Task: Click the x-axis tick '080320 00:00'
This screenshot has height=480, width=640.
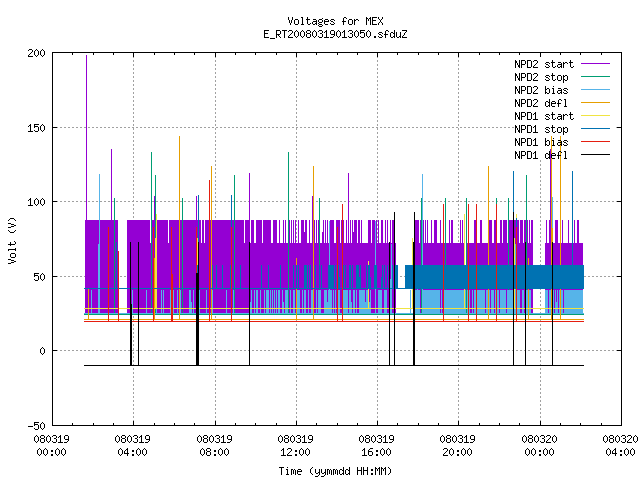Action: coord(540,446)
